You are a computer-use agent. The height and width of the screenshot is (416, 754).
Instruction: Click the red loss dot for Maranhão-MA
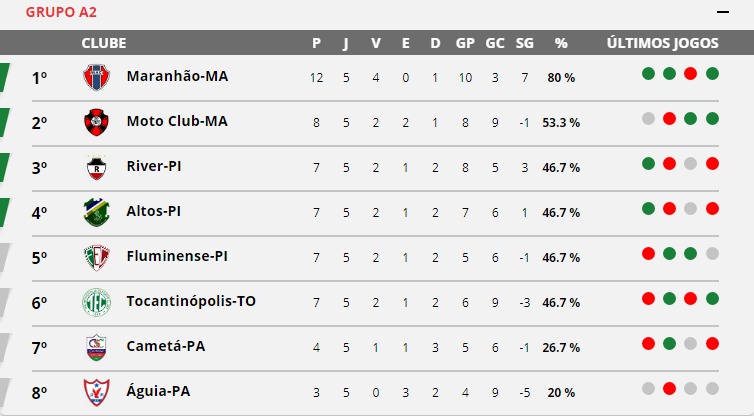691,74
